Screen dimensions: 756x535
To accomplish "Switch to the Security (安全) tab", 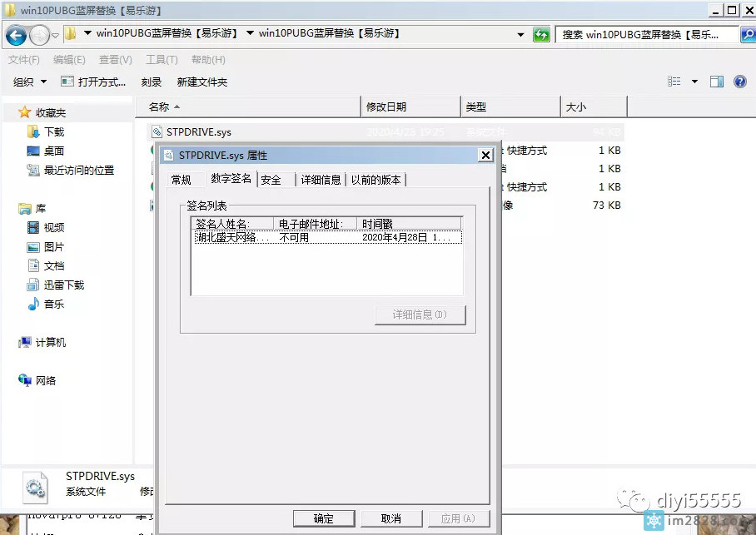I will point(271,180).
